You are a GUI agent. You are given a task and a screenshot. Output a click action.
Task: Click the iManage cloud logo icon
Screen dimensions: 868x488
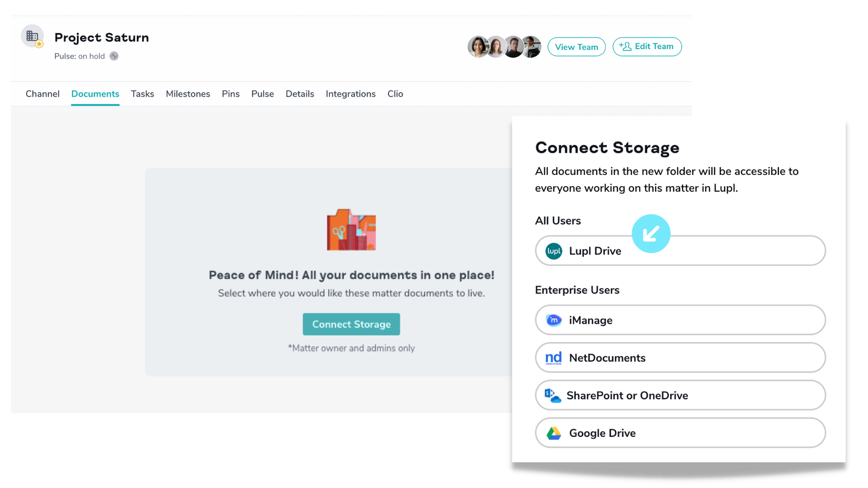coord(553,320)
